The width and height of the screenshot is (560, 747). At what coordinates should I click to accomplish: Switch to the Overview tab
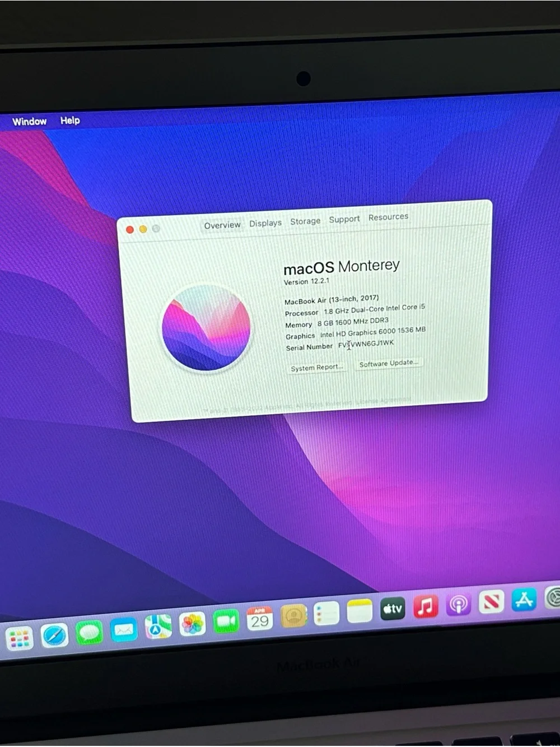(222, 225)
